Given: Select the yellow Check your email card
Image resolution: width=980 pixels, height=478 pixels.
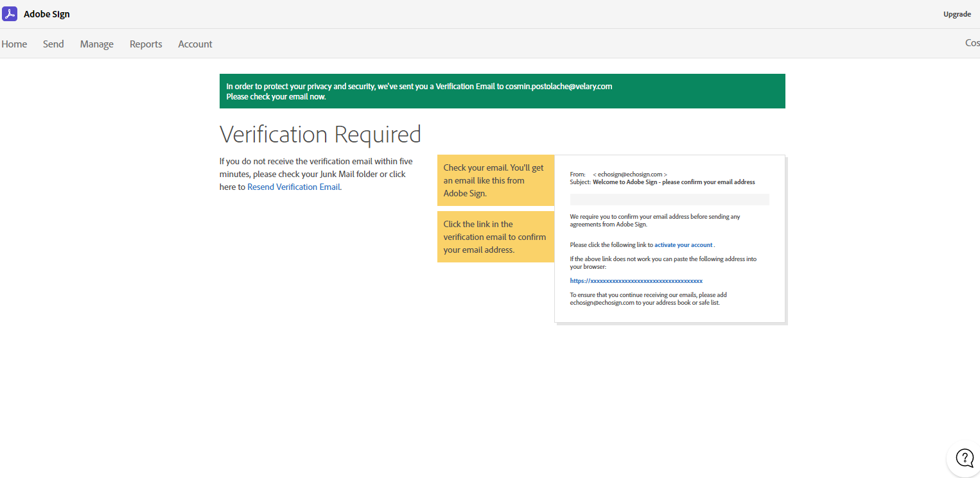Looking at the screenshot, I should tap(496, 180).
